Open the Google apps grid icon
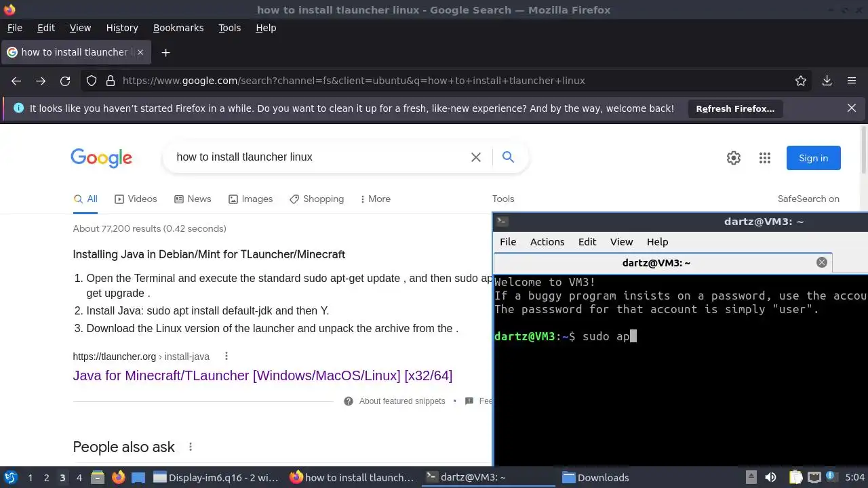This screenshot has height=488, width=868. [x=765, y=158]
